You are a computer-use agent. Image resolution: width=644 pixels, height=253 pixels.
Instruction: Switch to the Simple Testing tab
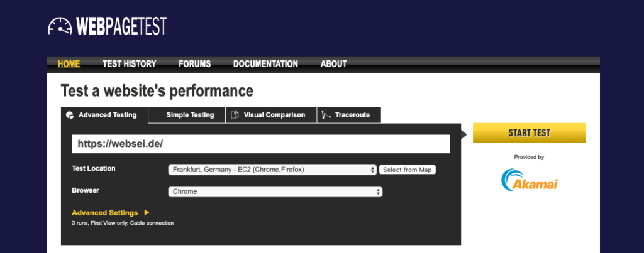coord(187,115)
